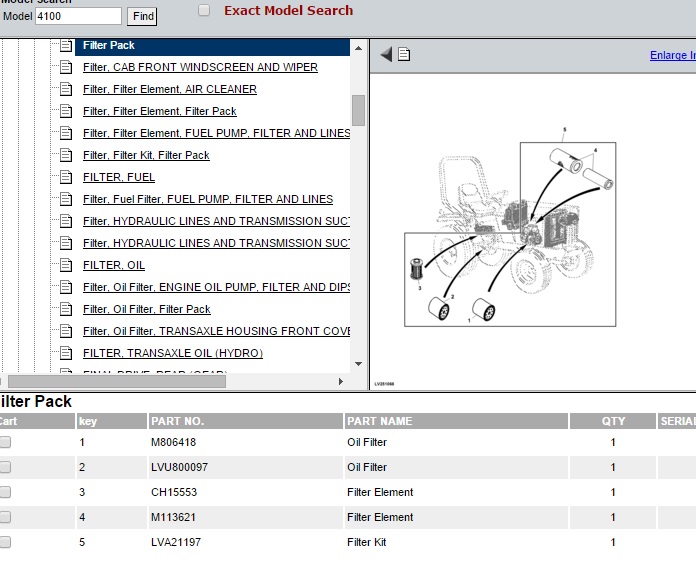
Task: Click the page icon above the diagram
Action: point(404,55)
